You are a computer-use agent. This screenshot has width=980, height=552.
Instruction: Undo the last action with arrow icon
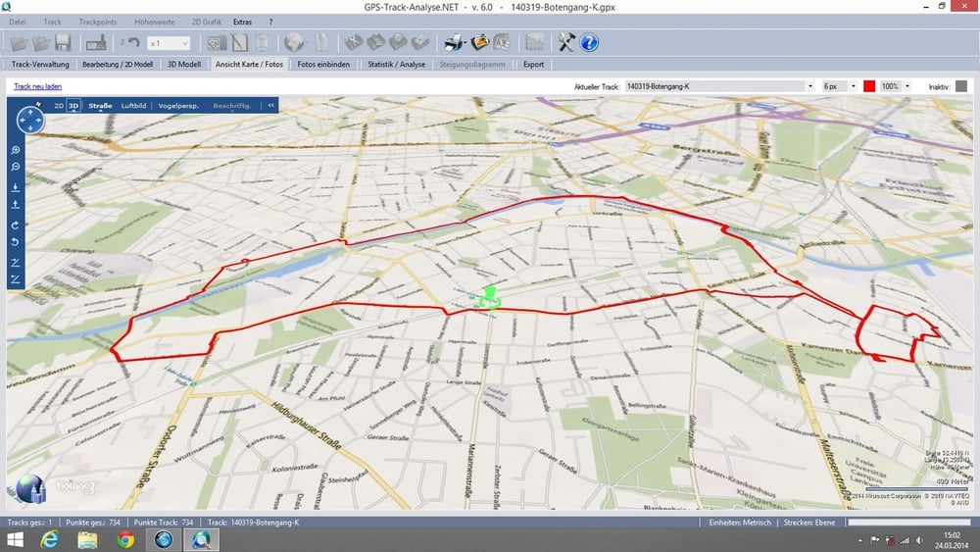(133, 42)
